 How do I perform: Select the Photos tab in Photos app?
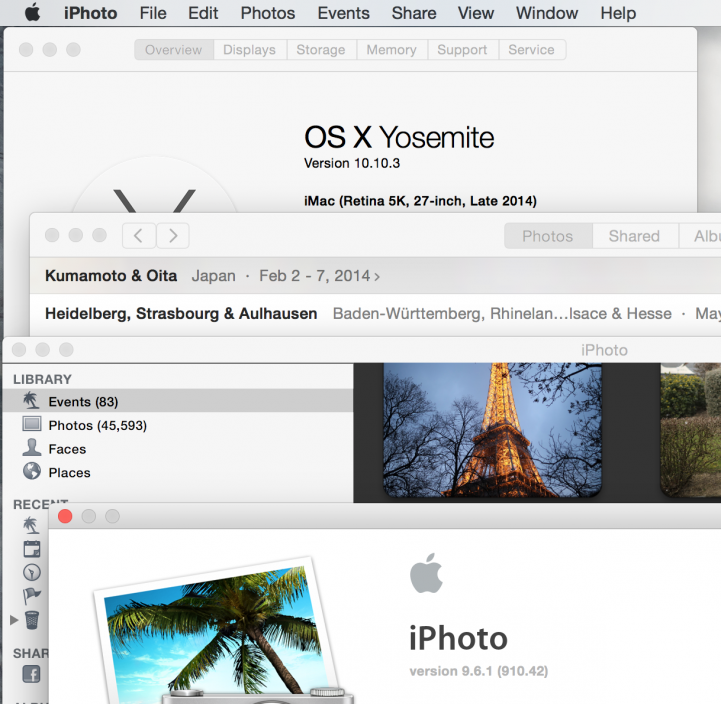548,236
